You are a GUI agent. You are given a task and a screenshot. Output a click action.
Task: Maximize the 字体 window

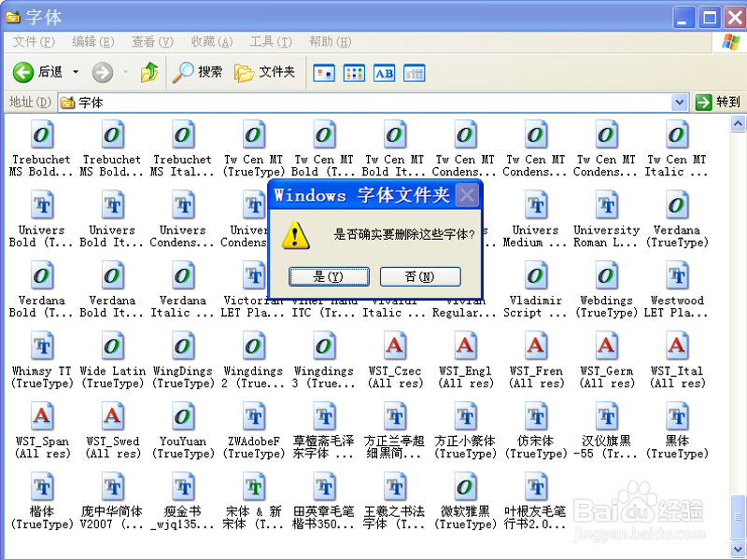pos(710,18)
